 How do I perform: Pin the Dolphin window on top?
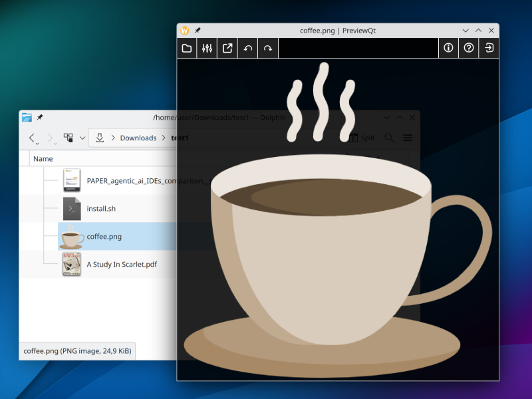click(x=39, y=117)
